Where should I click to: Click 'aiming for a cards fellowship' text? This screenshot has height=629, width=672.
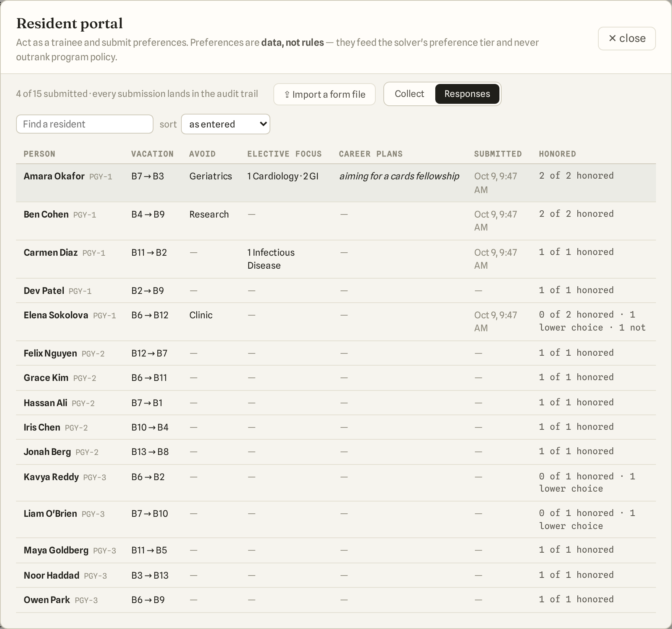tap(399, 176)
